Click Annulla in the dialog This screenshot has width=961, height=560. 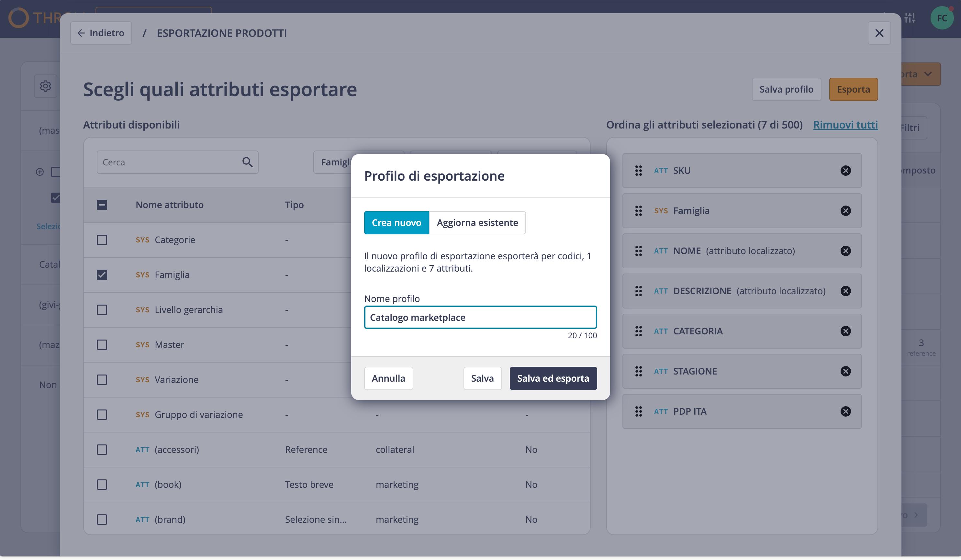(388, 378)
